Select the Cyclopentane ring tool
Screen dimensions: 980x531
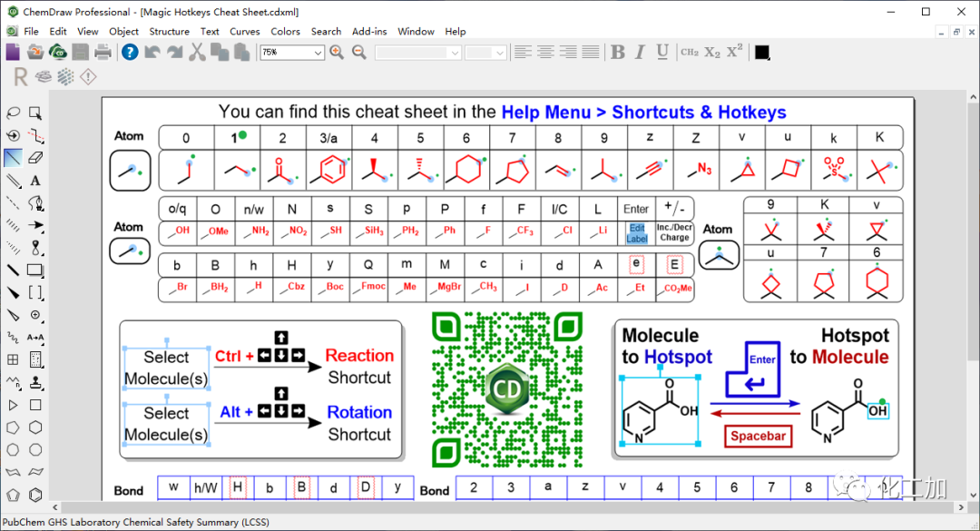click(x=13, y=428)
